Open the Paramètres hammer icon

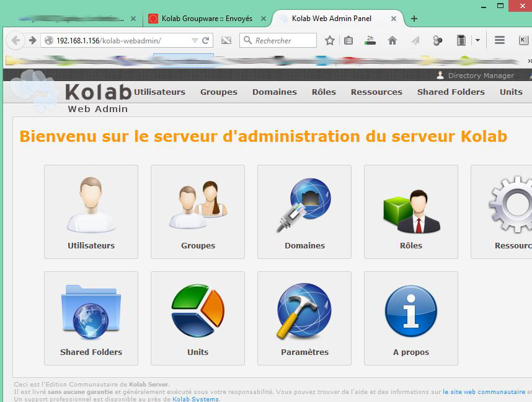304,311
